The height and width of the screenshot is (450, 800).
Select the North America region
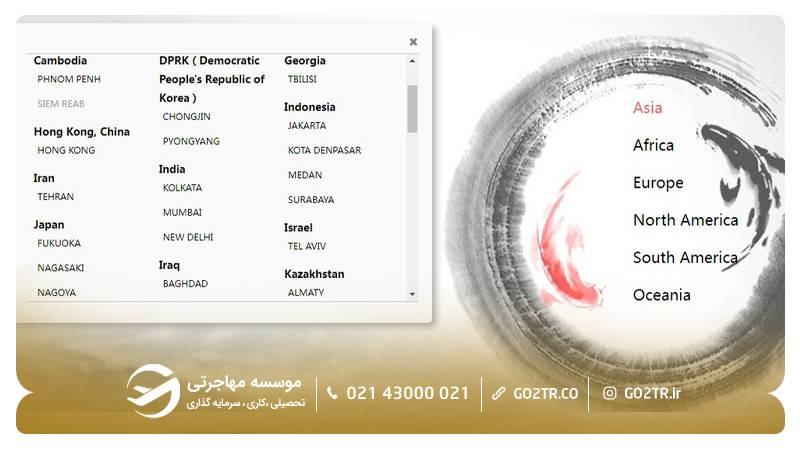pos(685,220)
